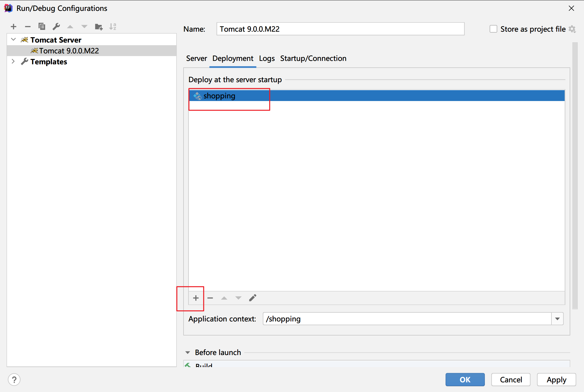Edit artifact with pencil icon
This screenshot has height=392, width=584.
(x=253, y=298)
